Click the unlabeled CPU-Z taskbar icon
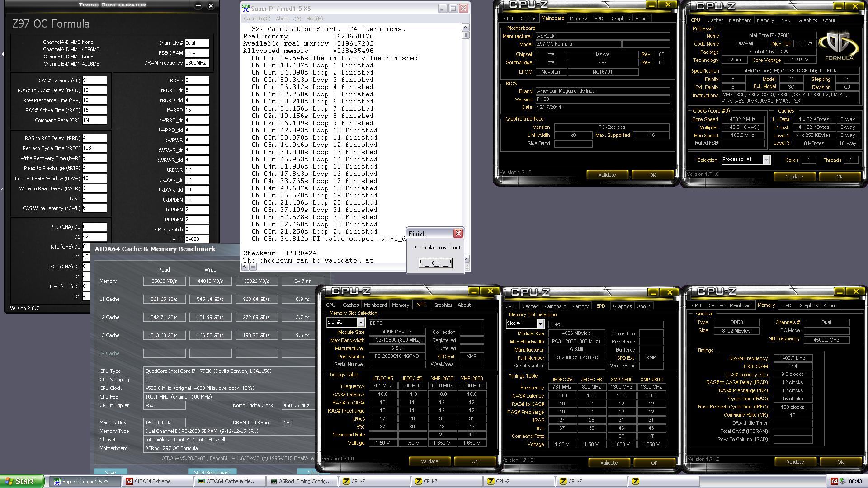This screenshot has height=488, width=868. (635, 481)
